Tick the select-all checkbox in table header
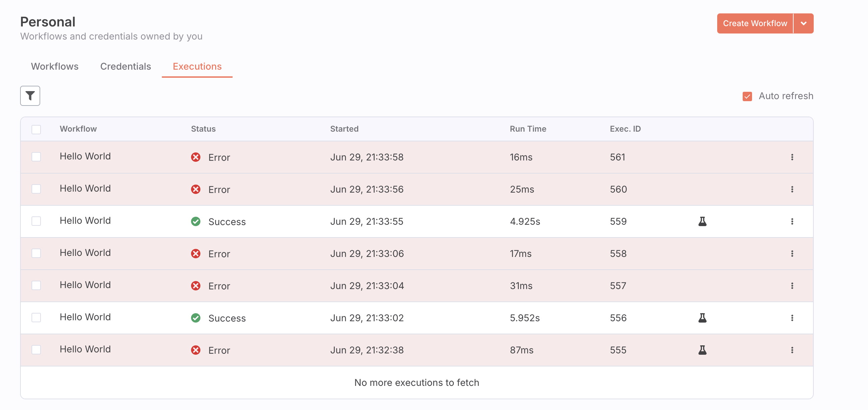 (x=36, y=129)
